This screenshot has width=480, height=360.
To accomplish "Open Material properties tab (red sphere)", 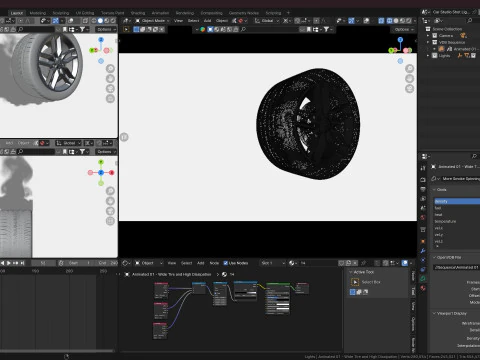I will (x=423, y=288).
